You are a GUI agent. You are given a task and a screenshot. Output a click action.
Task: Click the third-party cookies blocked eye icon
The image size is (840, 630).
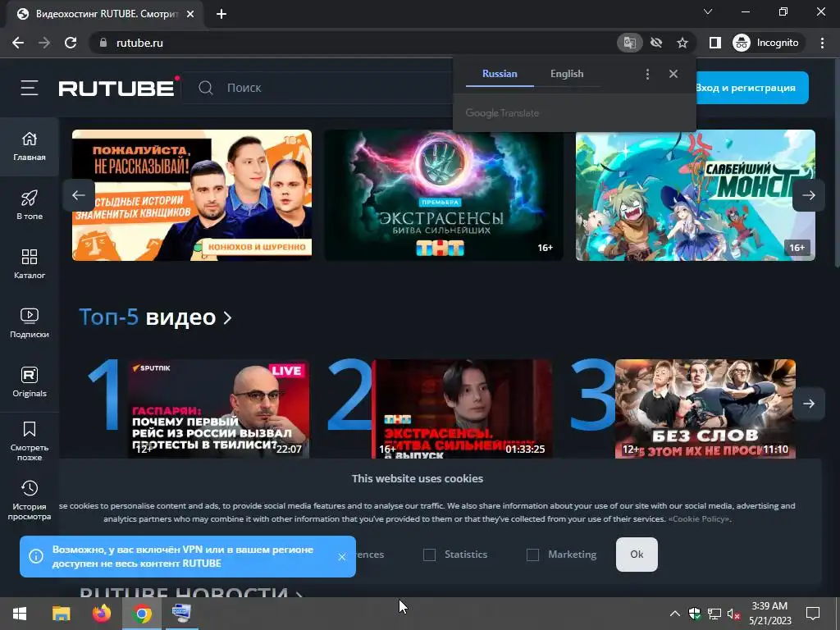pos(656,43)
